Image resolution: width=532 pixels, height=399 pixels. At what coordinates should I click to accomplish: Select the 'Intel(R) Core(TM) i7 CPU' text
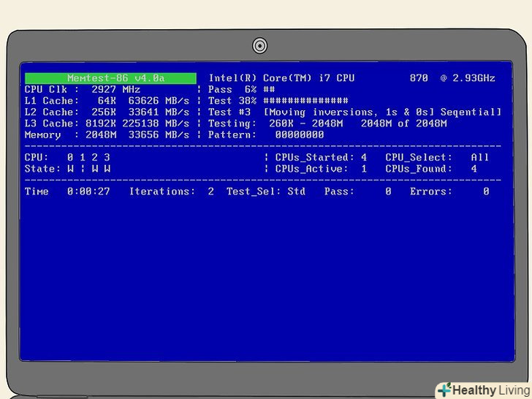coord(281,78)
